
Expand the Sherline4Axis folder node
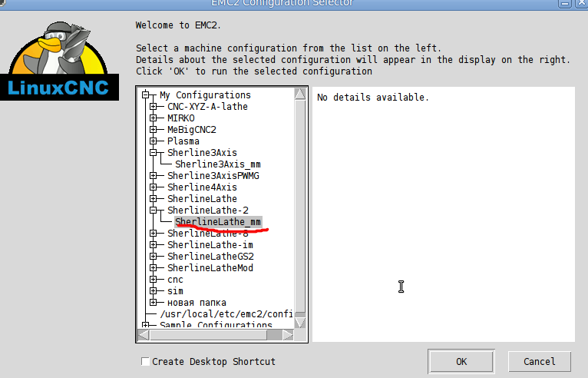[153, 187]
